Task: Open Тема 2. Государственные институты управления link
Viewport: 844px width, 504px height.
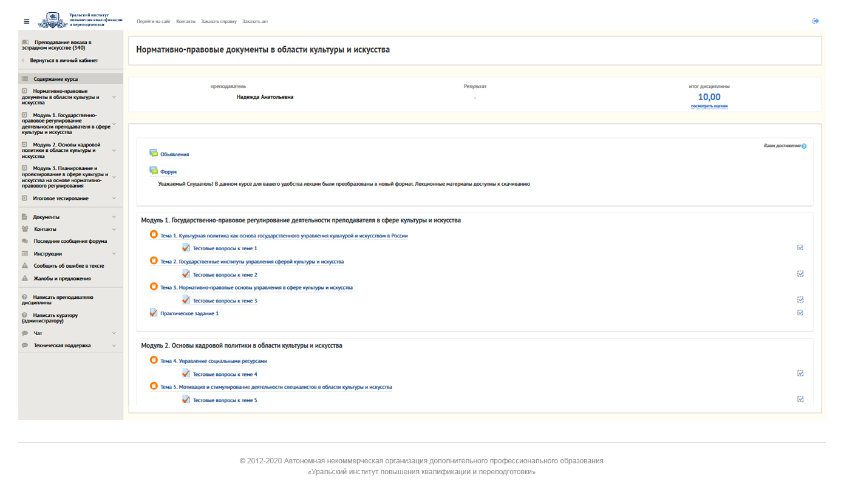Action: (x=252, y=262)
